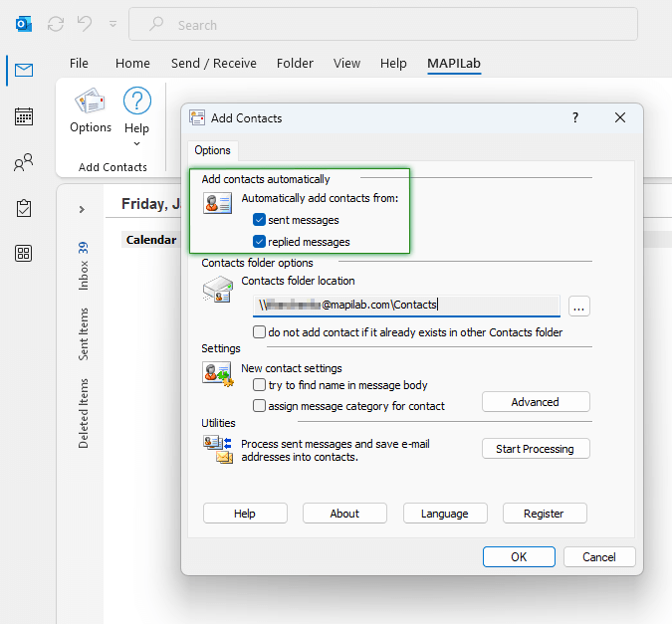Confirm settings with OK button
The height and width of the screenshot is (624, 672).
pos(519,556)
